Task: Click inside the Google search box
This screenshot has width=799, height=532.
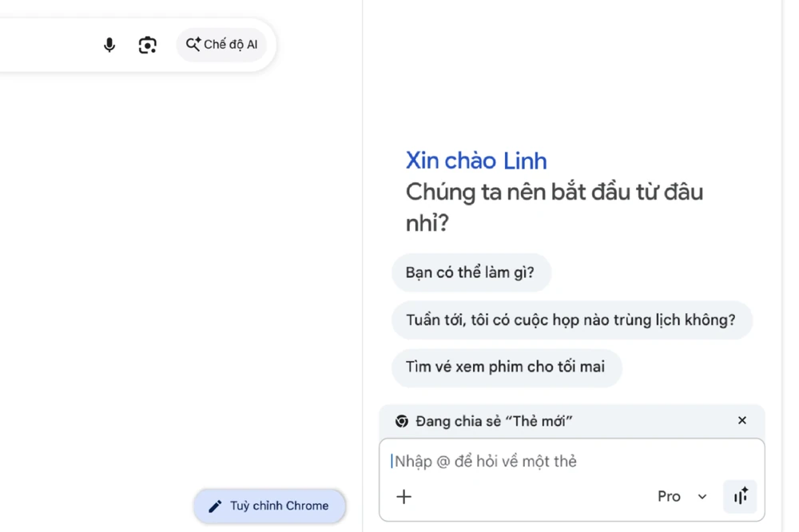Action: (x=40, y=45)
